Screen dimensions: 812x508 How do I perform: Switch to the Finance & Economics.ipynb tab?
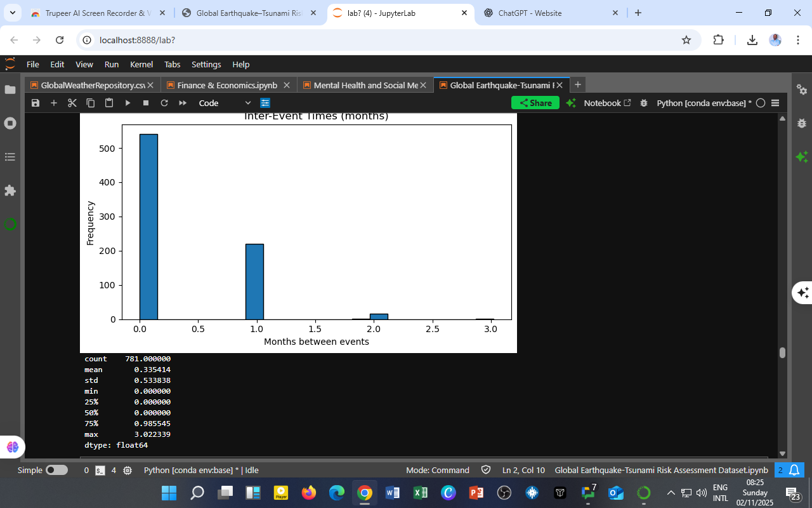[226, 85]
